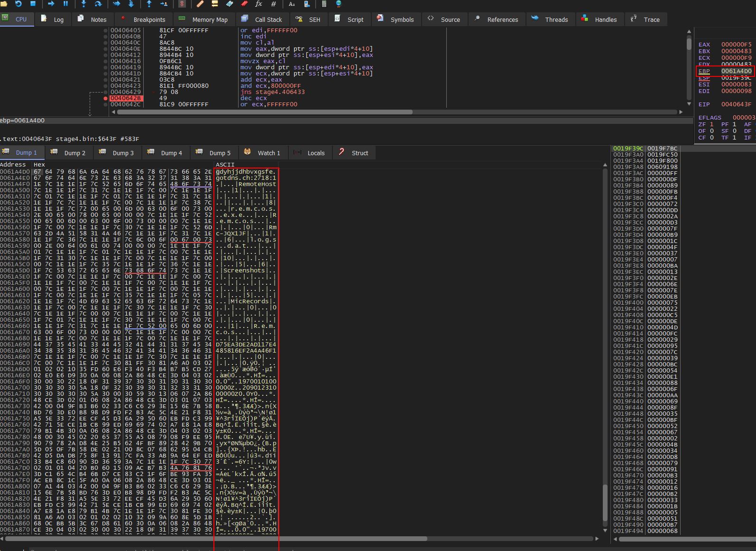Toggle breakpoint dot at address 00406405

(106, 30)
